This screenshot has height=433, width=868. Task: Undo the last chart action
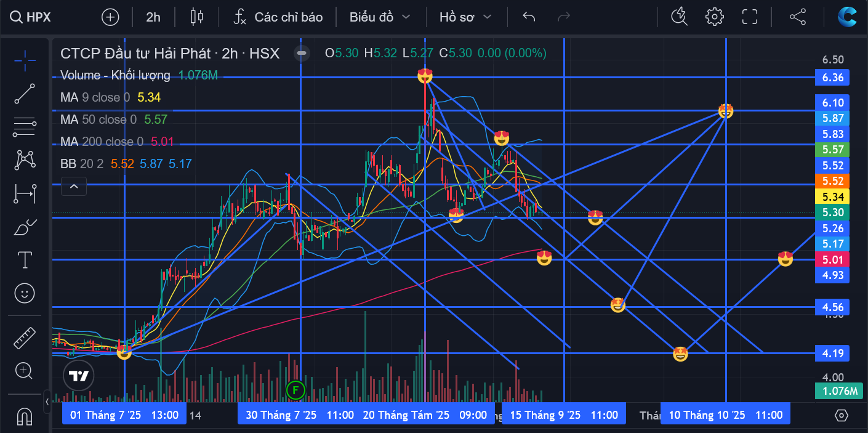529,17
